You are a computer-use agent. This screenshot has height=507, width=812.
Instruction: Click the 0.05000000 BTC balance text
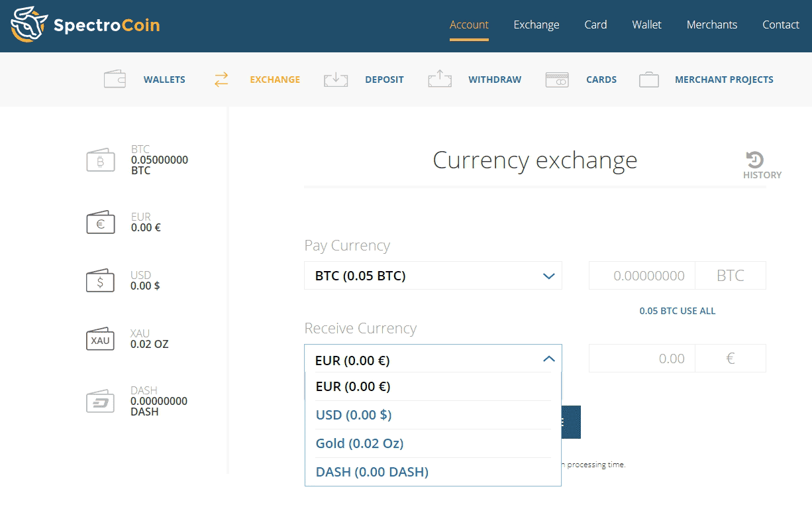160,165
